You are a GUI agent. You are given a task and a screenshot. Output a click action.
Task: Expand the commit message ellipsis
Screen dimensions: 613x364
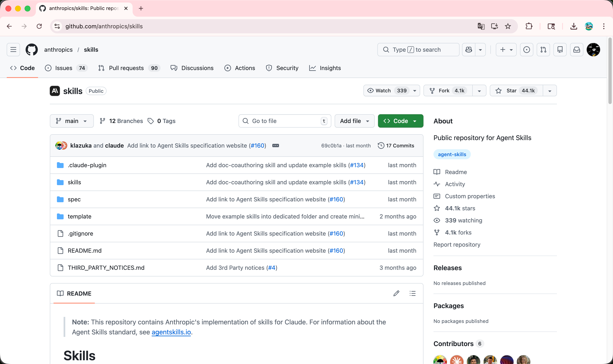pos(275,146)
